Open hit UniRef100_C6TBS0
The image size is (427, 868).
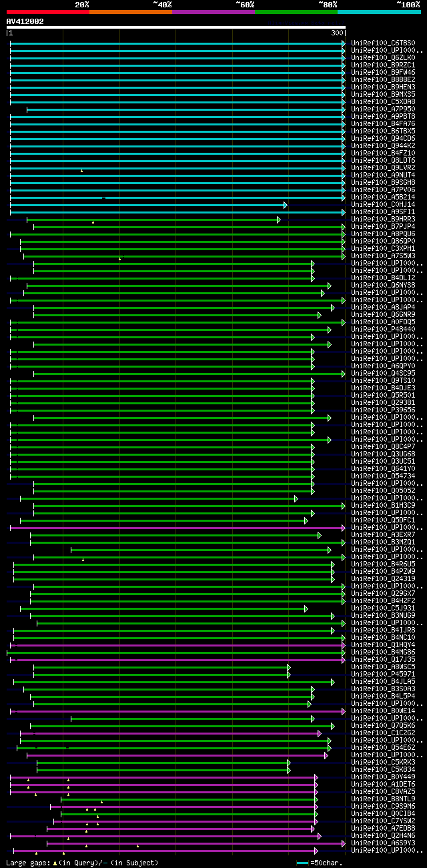(x=383, y=43)
